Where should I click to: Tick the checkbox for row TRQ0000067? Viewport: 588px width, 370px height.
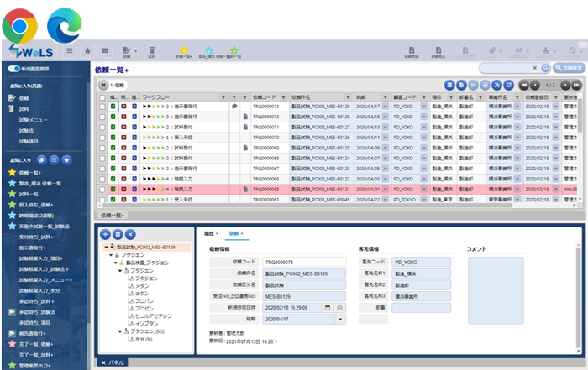(x=102, y=169)
